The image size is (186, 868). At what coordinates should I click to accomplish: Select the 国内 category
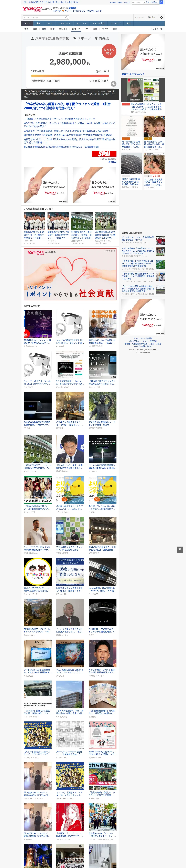(x=35, y=29)
